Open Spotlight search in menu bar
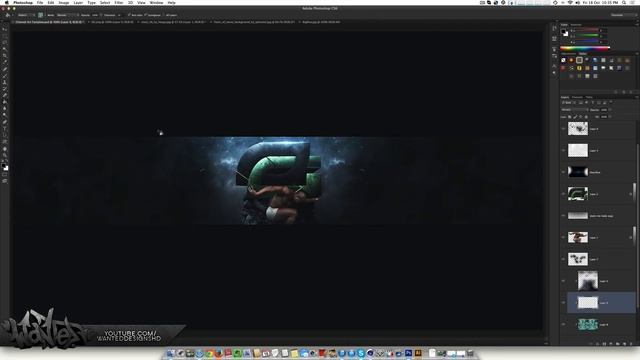This screenshot has width=640, height=360. coord(624,2)
